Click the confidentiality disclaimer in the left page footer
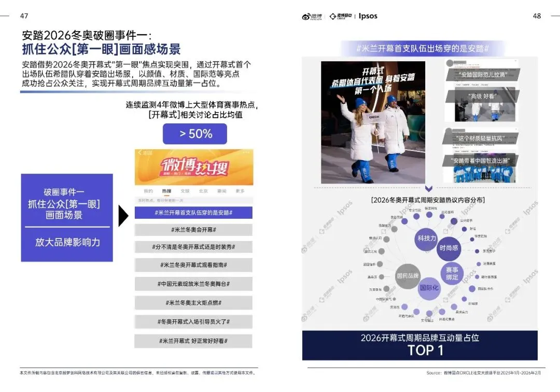This screenshot has height=392, width=560. 138,373
